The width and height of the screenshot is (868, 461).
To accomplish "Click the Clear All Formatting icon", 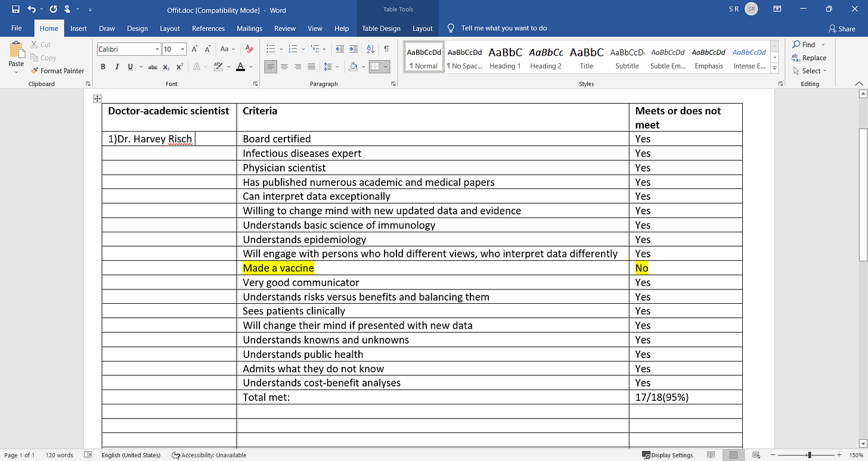I will tap(249, 49).
